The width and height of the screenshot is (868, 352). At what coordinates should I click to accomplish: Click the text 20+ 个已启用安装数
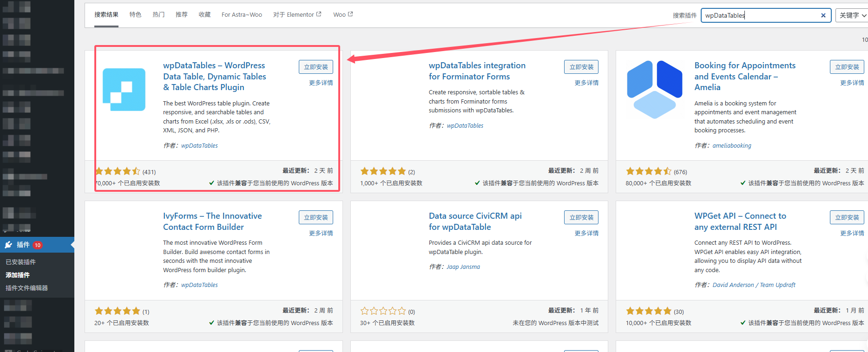click(122, 323)
